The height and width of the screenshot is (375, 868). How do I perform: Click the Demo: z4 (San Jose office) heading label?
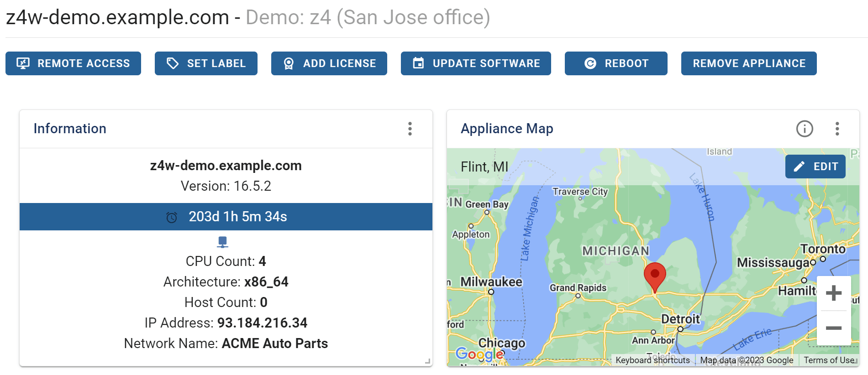tap(368, 17)
